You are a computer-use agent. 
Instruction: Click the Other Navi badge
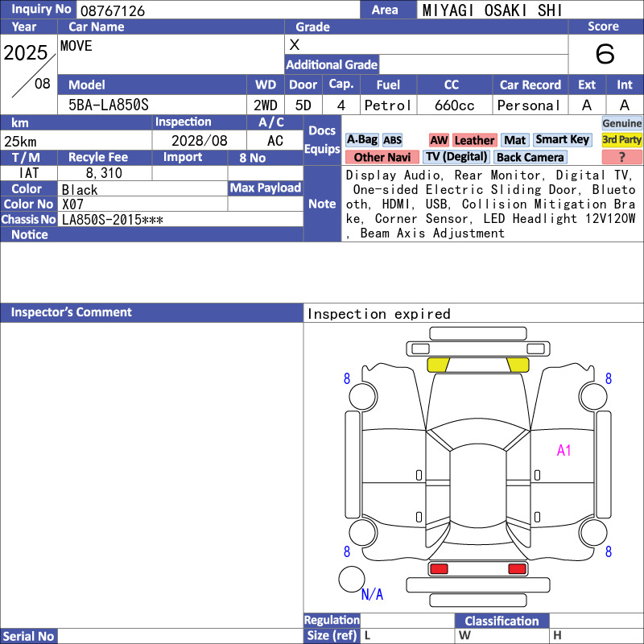[x=382, y=157]
